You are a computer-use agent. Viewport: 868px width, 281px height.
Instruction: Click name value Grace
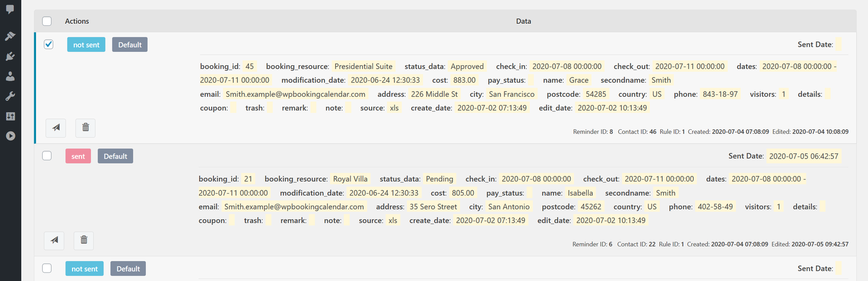tap(578, 80)
